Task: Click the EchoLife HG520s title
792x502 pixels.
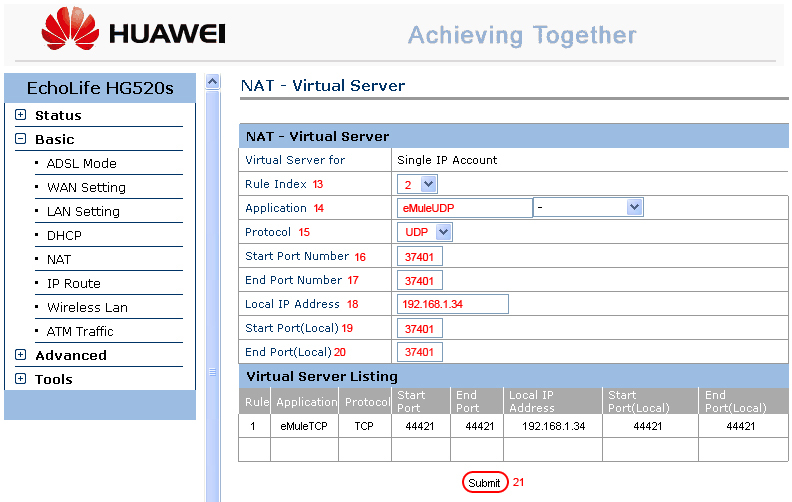Action: [x=100, y=88]
